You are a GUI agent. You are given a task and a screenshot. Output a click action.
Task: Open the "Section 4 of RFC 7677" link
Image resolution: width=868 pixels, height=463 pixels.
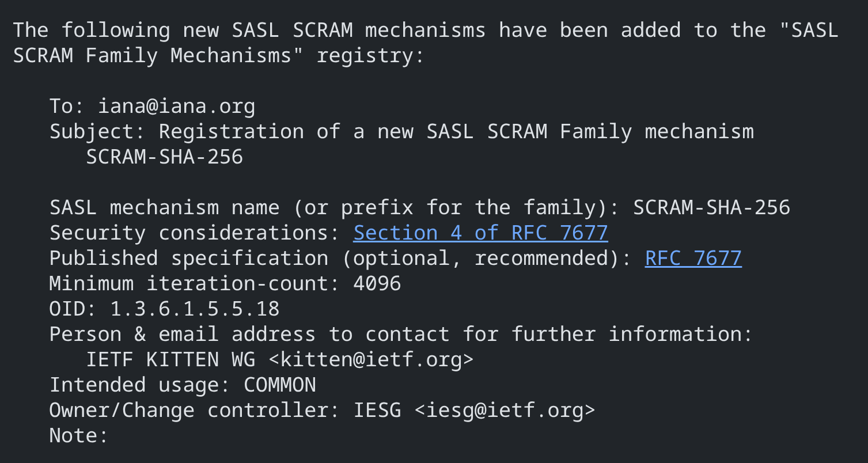tap(480, 233)
